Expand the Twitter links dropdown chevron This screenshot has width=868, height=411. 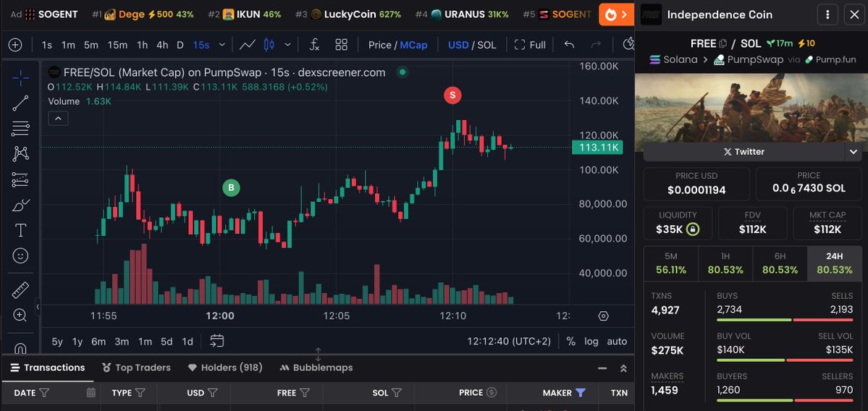click(x=853, y=151)
